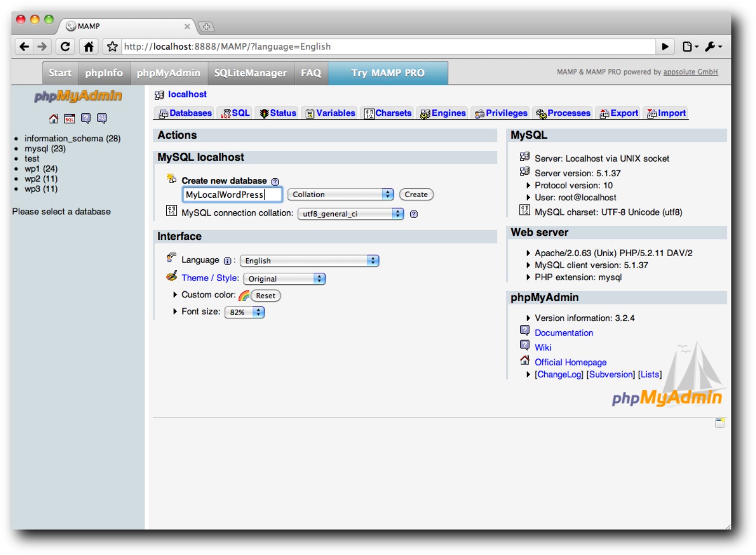Open the Status tab
Image resolution: width=756 pixels, height=555 pixels.
pos(278,113)
